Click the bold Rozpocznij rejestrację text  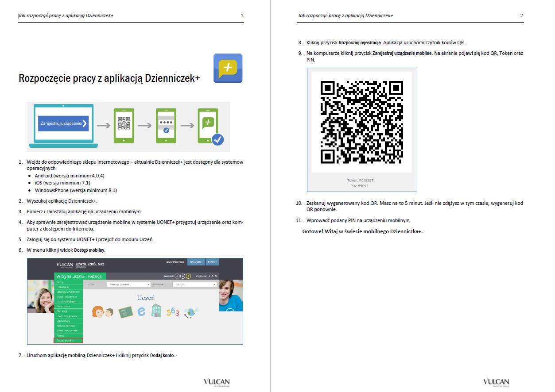[360, 42]
